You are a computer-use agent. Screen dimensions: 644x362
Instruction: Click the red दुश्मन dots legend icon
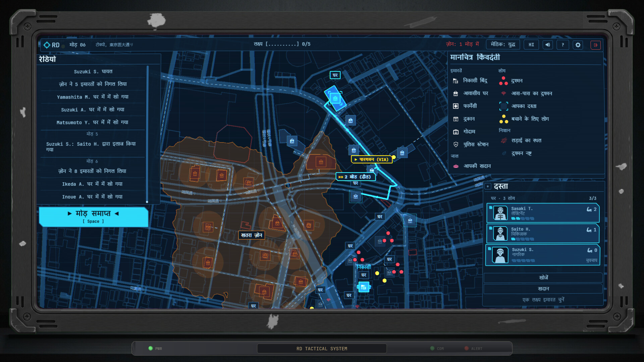(x=503, y=81)
